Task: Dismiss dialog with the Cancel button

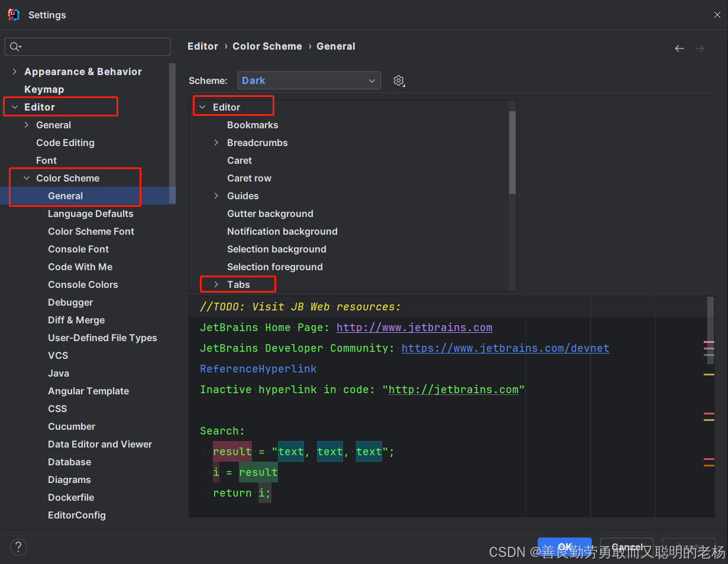Action: click(x=627, y=547)
